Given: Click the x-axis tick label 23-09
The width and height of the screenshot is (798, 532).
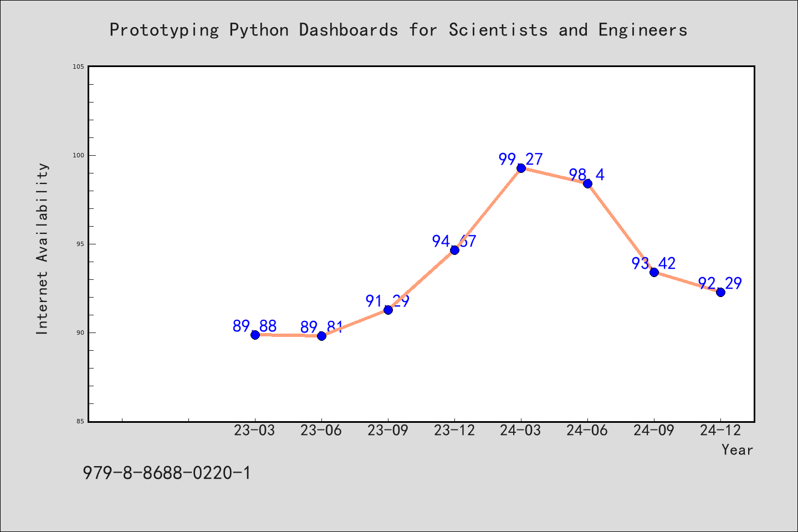Looking at the screenshot, I should pos(388,431).
